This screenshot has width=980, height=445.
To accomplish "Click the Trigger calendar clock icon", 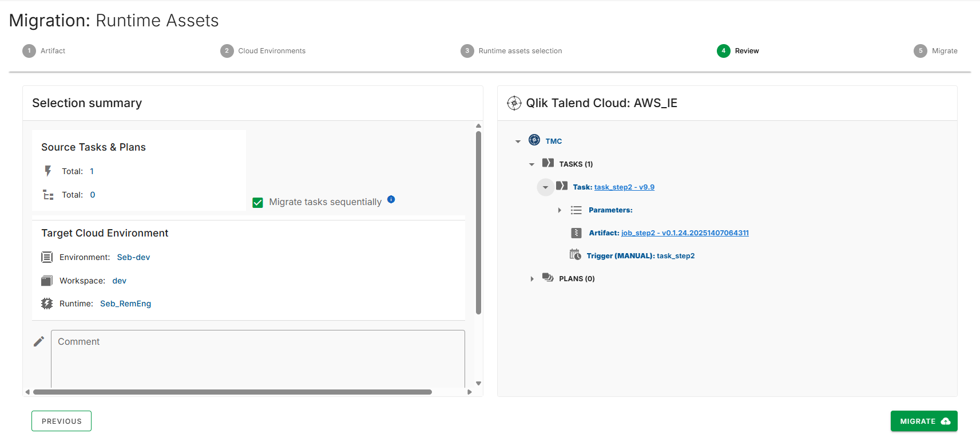I will 575,254.
